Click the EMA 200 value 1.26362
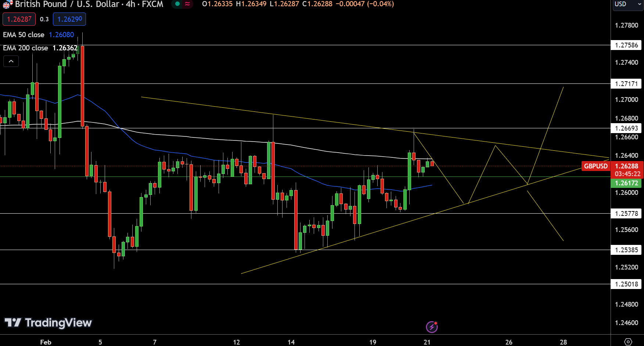The width and height of the screenshot is (644, 346). [65, 48]
